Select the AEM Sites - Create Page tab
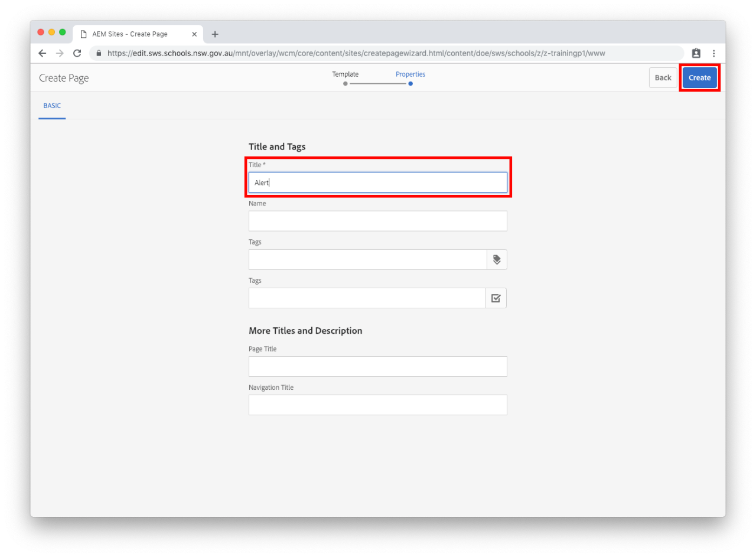Image resolution: width=756 pixels, height=557 pixels. 138,34
